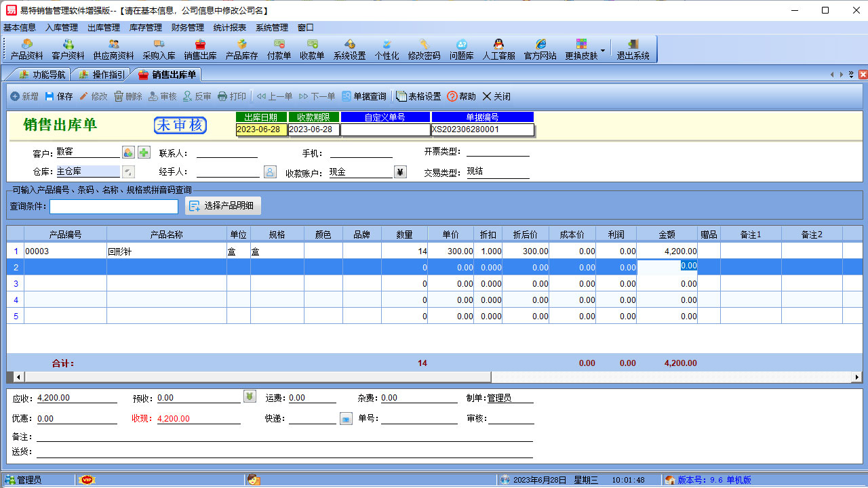Open the 财务管理 menu
The image size is (868, 488).
click(188, 28)
